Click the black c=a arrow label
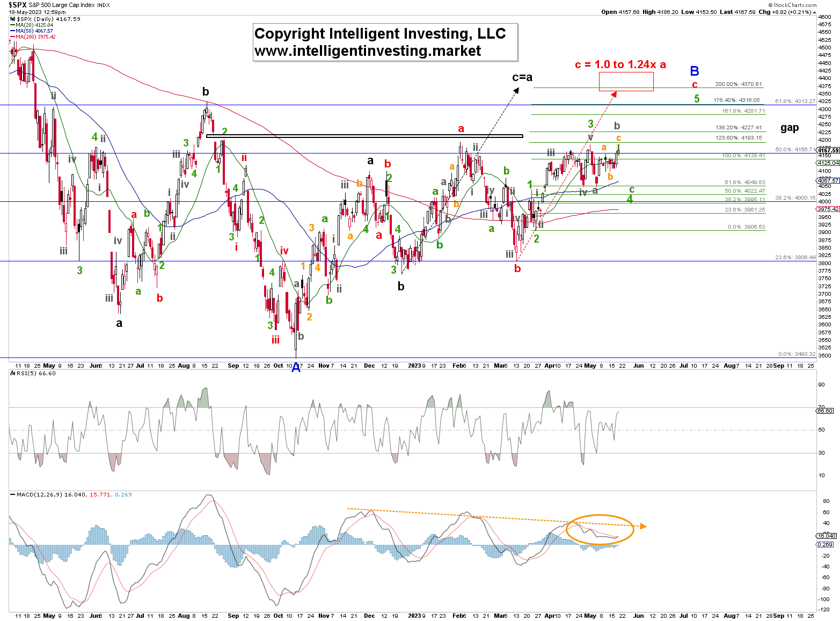The width and height of the screenshot is (840, 621). pyautogui.click(x=522, y=77)
